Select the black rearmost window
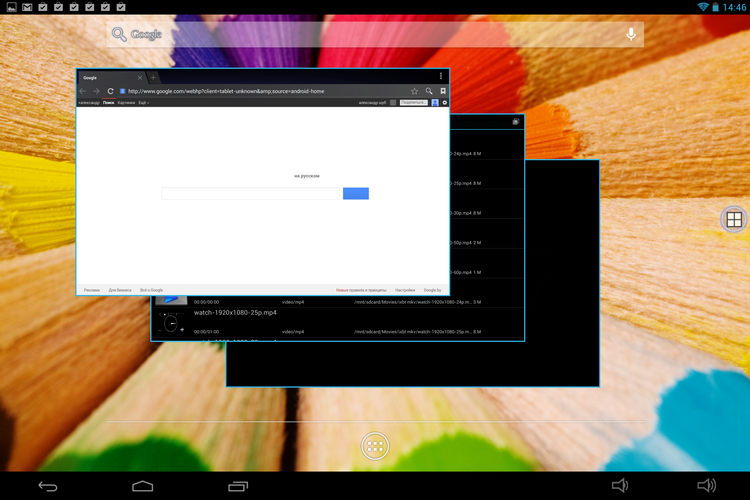This screenshot has height=500, width=750. (562, 273)
